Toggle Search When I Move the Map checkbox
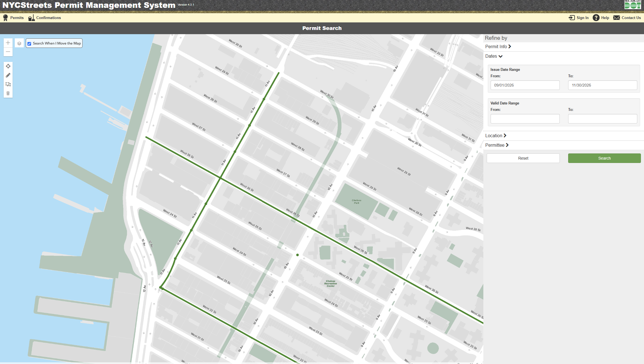This screenshot has width=644, height=364. pos(29,44)
